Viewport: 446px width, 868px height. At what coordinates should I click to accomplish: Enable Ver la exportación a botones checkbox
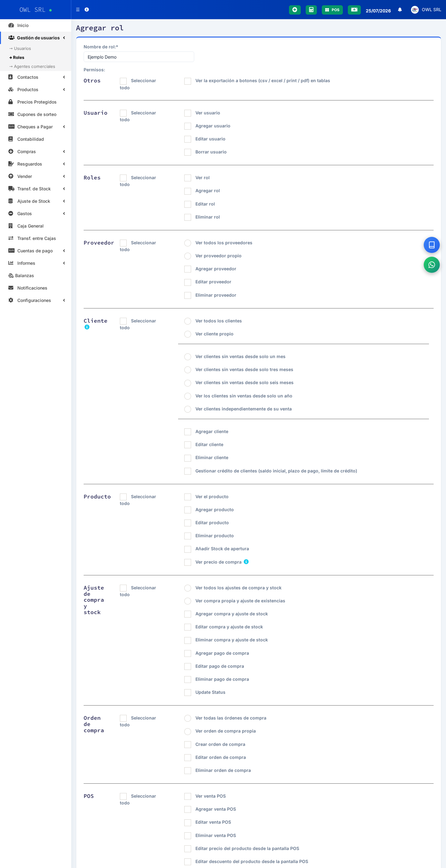point(187,81)
